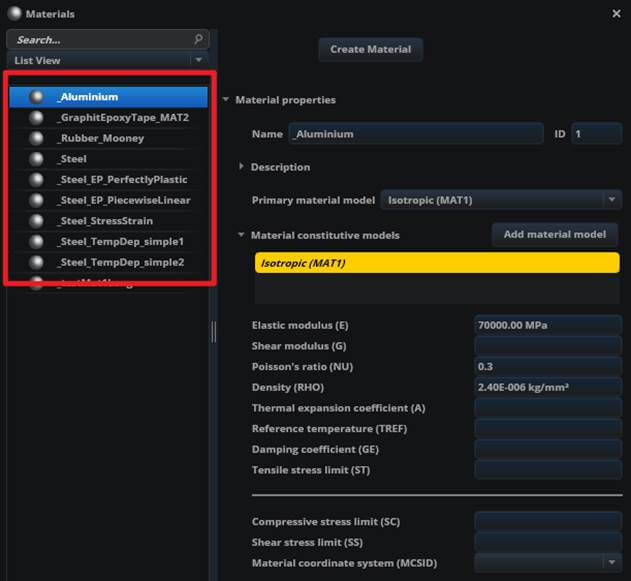The width and height of the screenshot is (631, 581).
Task: Click the Materials window title sphere icon
Action: (14, 14)
